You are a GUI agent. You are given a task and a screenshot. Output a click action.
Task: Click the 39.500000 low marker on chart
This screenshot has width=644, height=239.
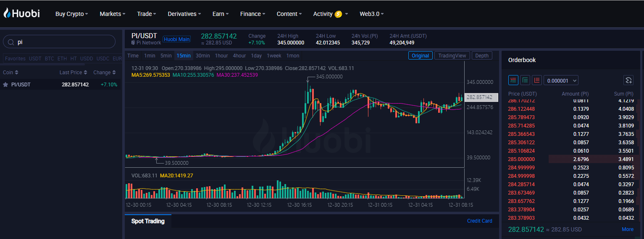pyautogui.click(x=176, y=163)
